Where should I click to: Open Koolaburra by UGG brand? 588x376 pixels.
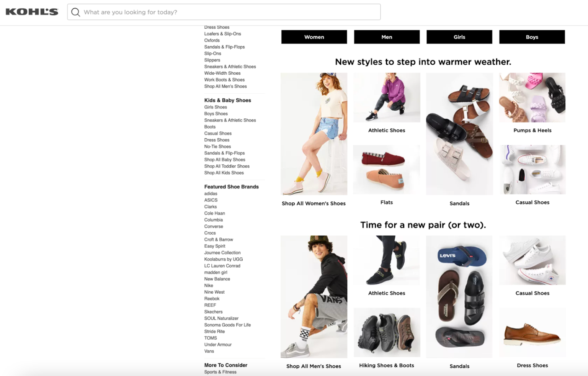[224, 259]
